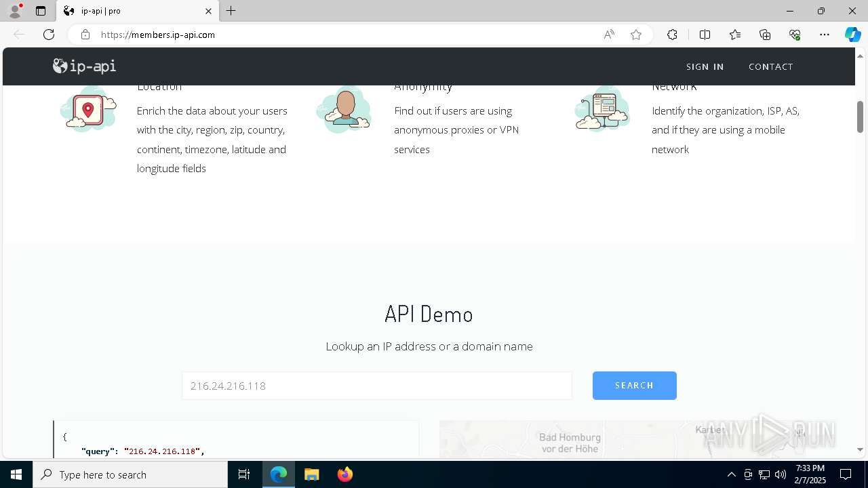Image resolution: width=868 pixels, height=488 pixels.
Task: Click the page vertical scrollbar thumb
Action: tap(860, 117)
